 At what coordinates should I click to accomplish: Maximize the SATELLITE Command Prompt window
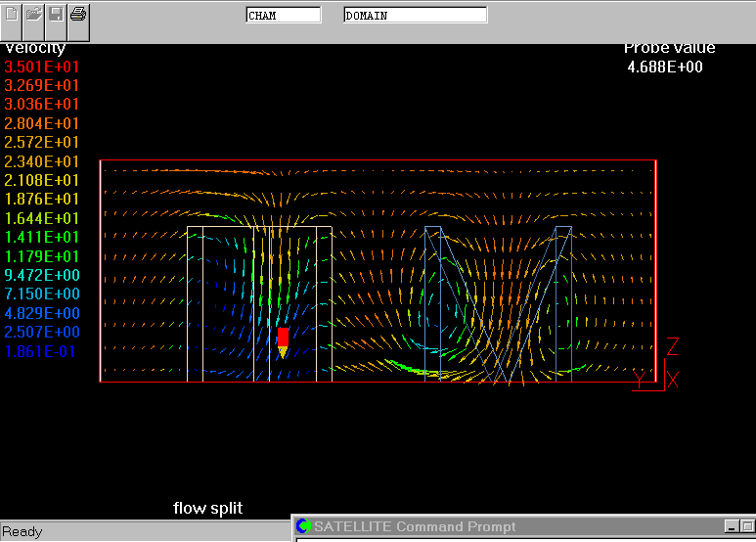[747, 527]
